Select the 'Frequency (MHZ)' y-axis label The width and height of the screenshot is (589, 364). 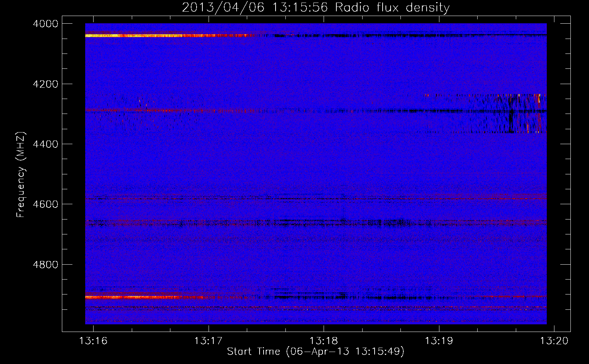tap(21, 175)
